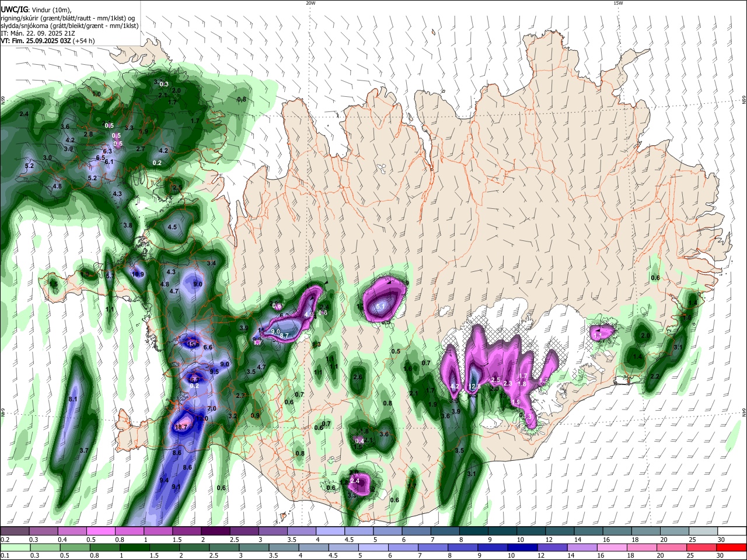Click the 5.1 value in the purple snow blob
The width and height of the screenshot is (747, 560).
click(x=381, y=306)
